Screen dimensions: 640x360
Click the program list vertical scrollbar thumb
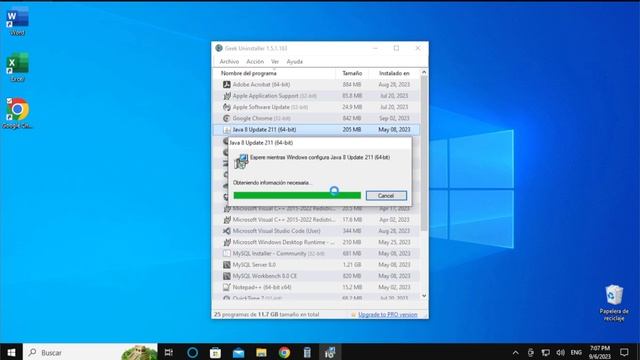click(424, 153)
